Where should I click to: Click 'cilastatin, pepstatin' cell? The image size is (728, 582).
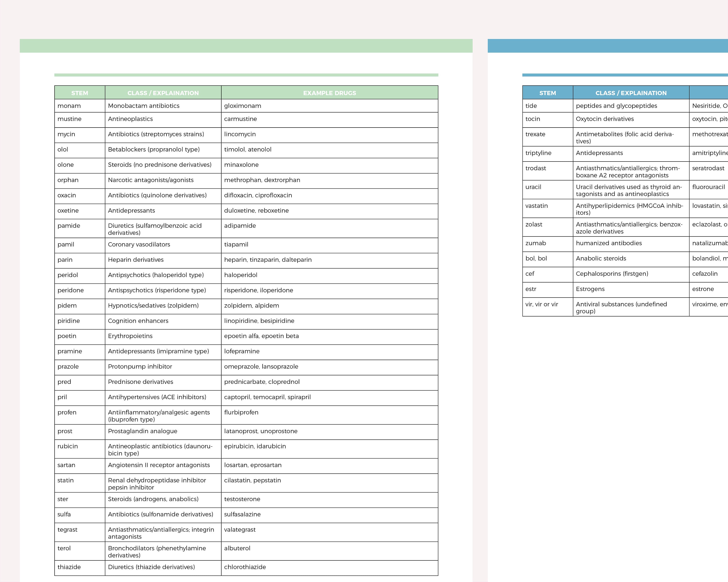point(330,483)
